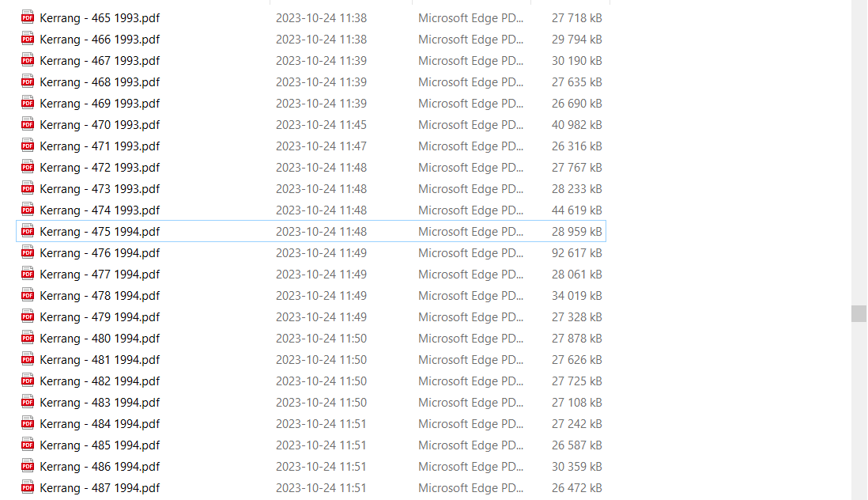Screen dimensions: 868x500
Task: Click the 34 019 kB size value
Action: [x=576, y=296]
